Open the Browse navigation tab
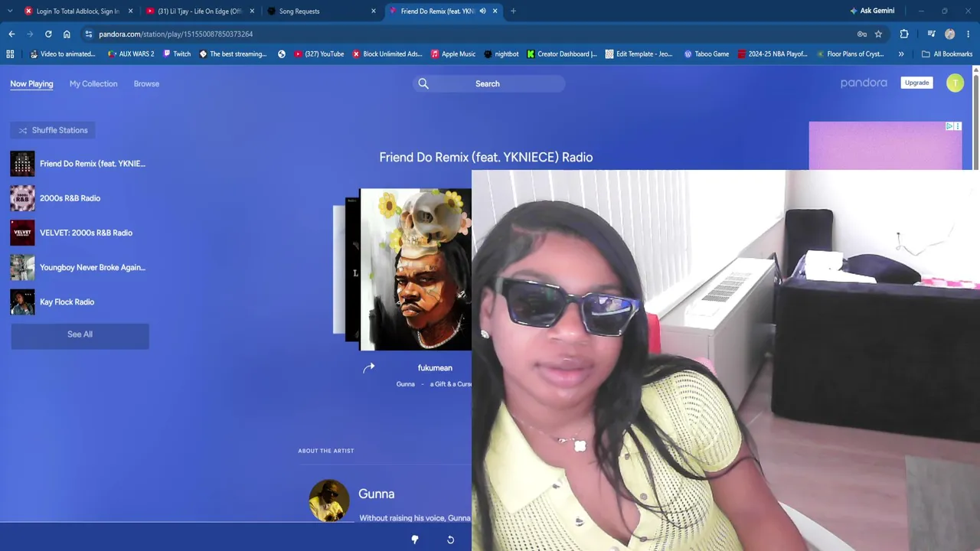 coord(146,83)
